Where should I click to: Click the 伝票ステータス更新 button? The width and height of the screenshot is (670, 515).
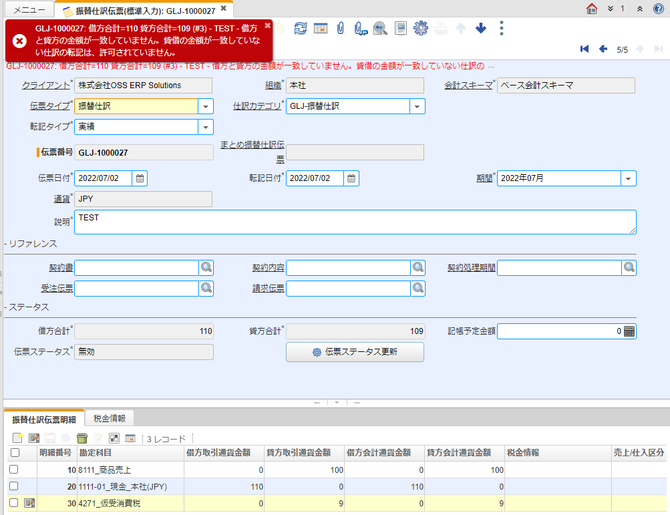tap(355, 352)
